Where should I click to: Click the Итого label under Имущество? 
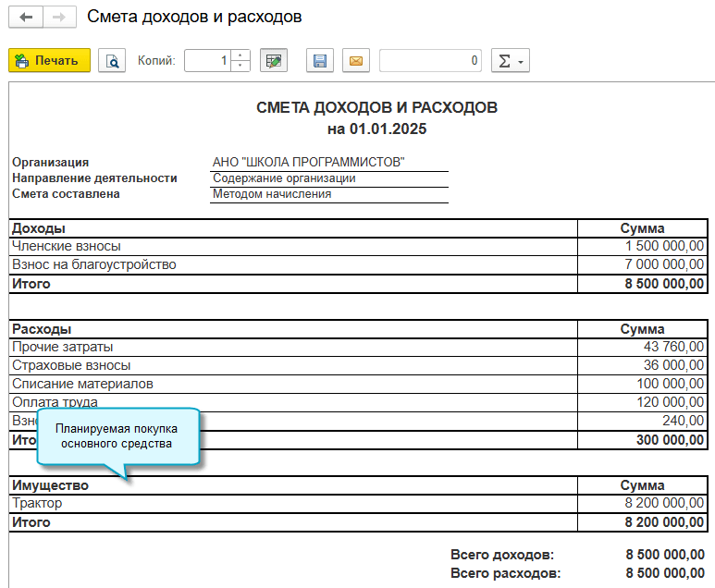coord(31,522)
